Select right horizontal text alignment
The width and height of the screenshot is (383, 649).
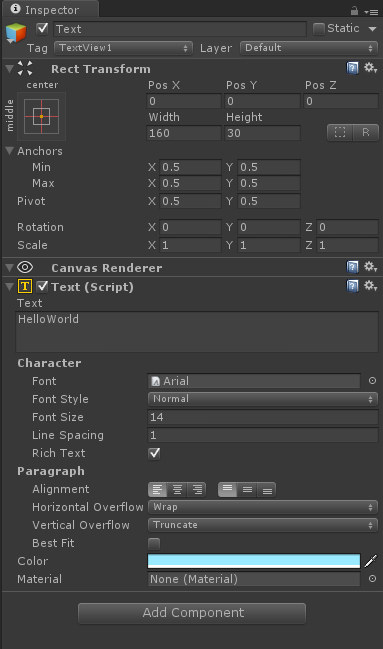pyautogui.click(x=197, y=490)
